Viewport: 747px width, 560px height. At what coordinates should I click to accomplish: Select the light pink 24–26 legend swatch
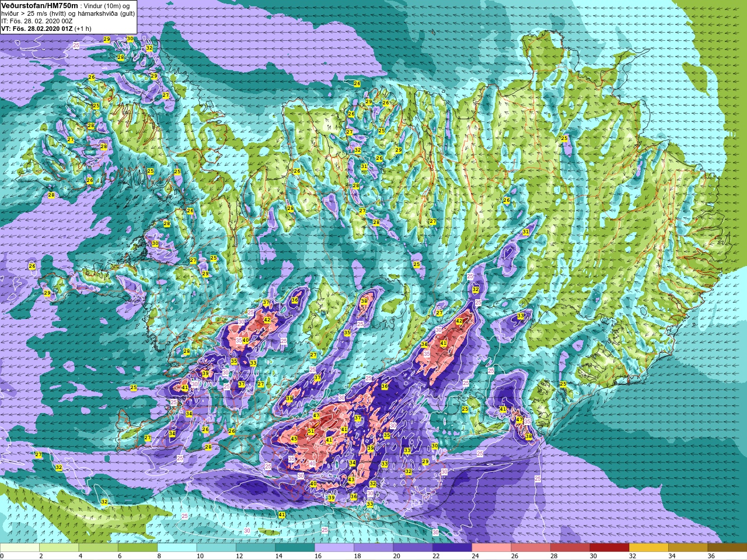pyautogui.click(x=491, y=548)
